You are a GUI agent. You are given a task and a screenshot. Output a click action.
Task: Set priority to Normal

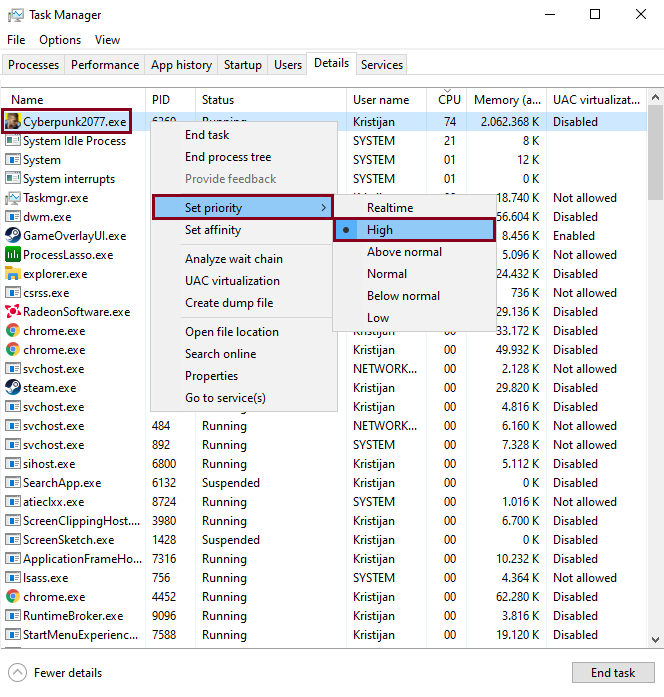coord(414,274)
